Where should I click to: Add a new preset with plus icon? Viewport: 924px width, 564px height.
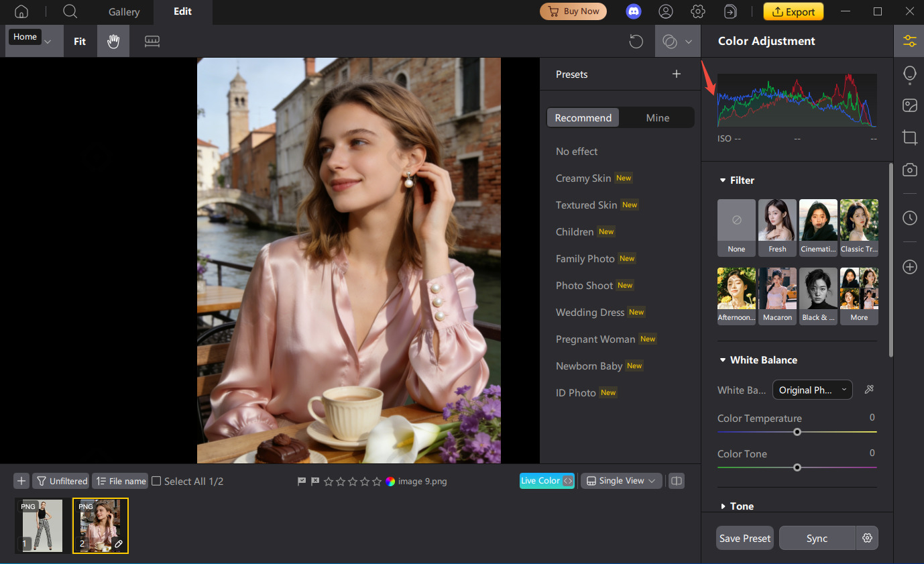[677, 74]
